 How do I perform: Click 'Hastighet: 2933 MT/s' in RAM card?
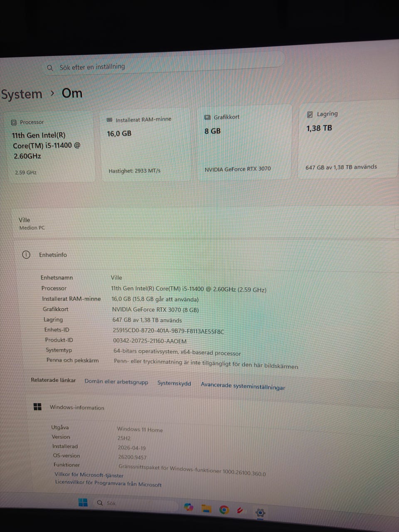135,171
